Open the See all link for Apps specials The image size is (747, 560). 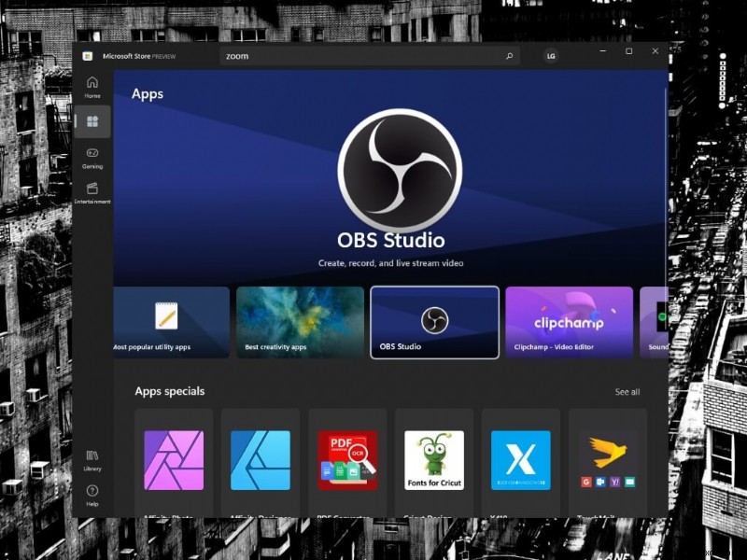(627, 392)
